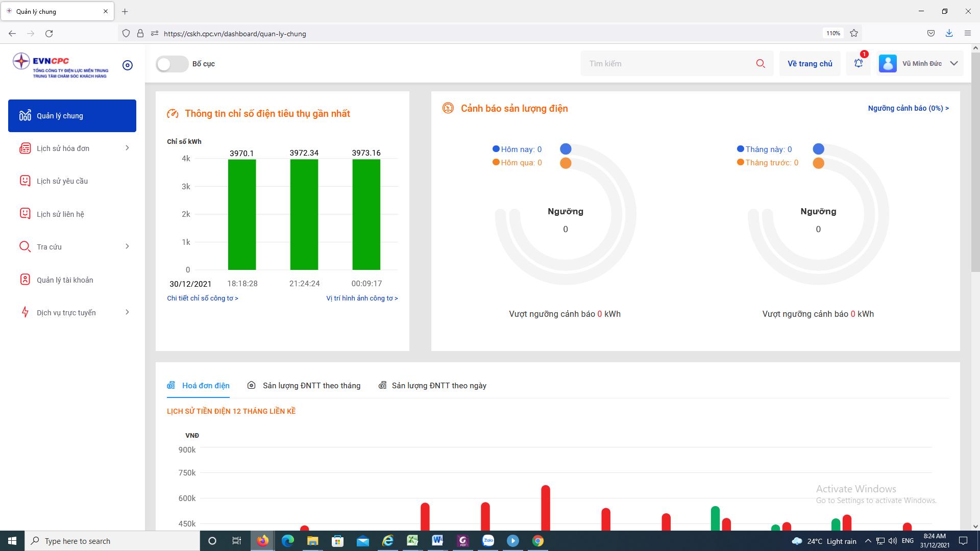Click the notification bell icon
This screenshot has width=980, height=551.
click(858, 63)
